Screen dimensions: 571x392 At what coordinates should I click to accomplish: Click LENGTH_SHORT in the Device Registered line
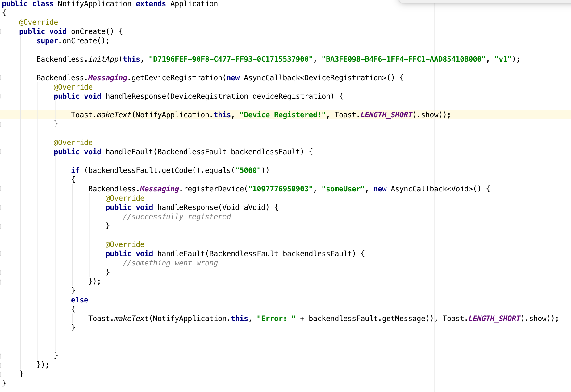(x=386, y=115)
